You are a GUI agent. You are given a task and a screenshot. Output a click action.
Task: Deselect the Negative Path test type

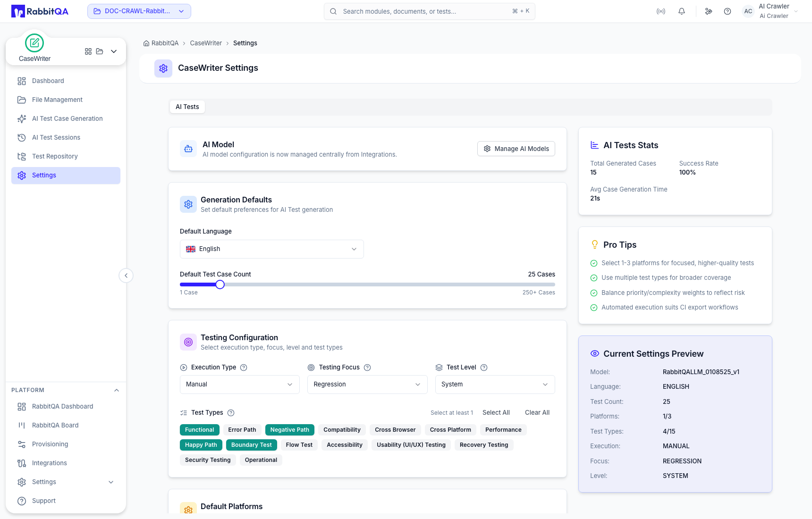(x=290, y=430)
